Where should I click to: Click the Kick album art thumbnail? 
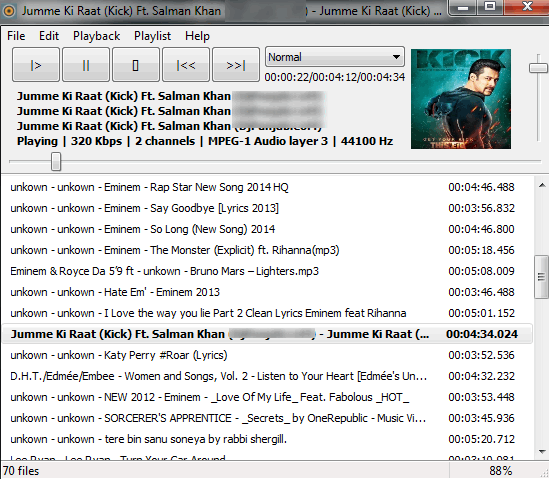coord(461,99)
